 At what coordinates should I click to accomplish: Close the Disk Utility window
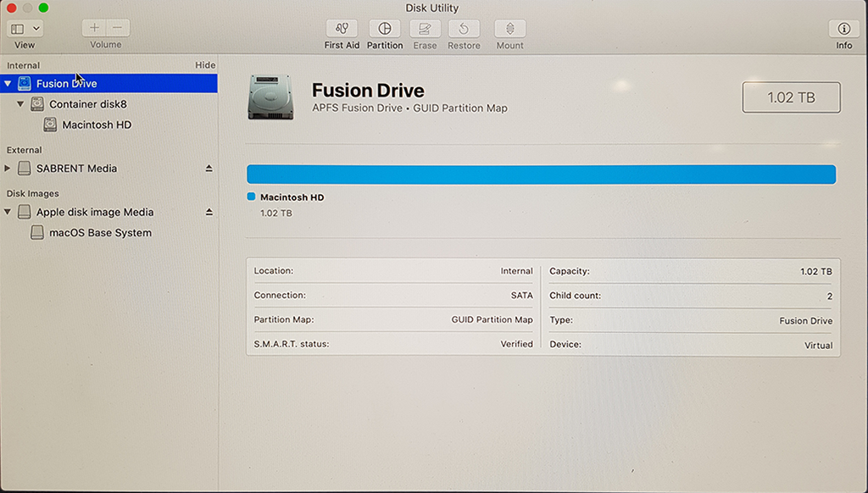pyautogui.click(x=11, y=8)
